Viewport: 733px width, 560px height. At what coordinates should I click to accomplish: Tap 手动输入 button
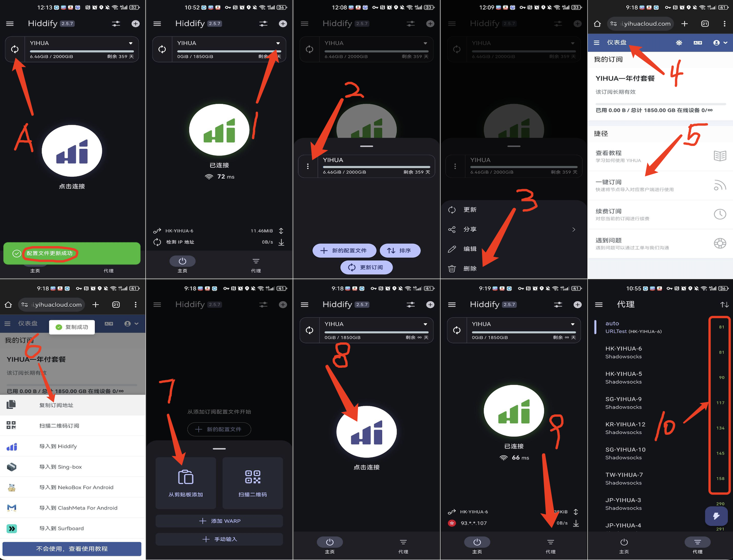[219, 539]
